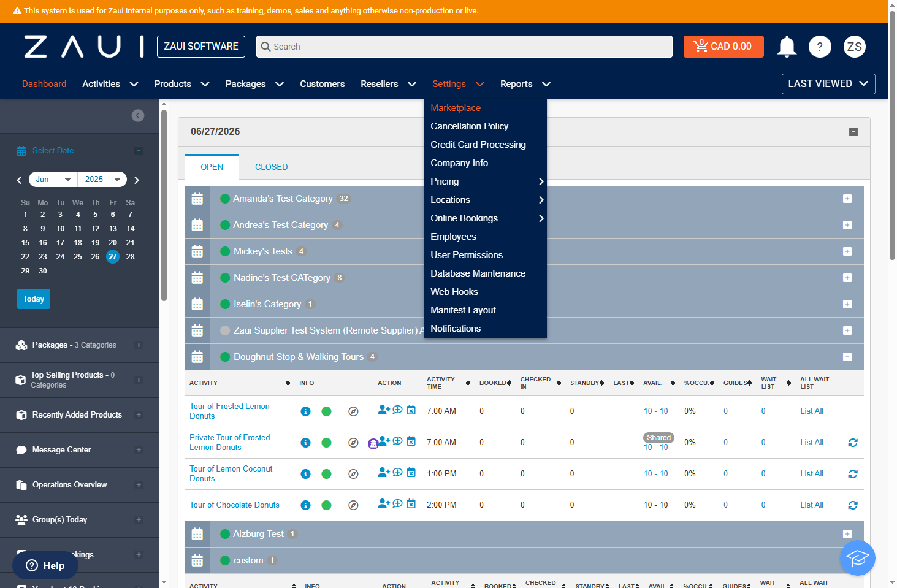Image resolution: width=897 pixels, height=588 pixels.
Task: Click the Today button
Action: 34,299
